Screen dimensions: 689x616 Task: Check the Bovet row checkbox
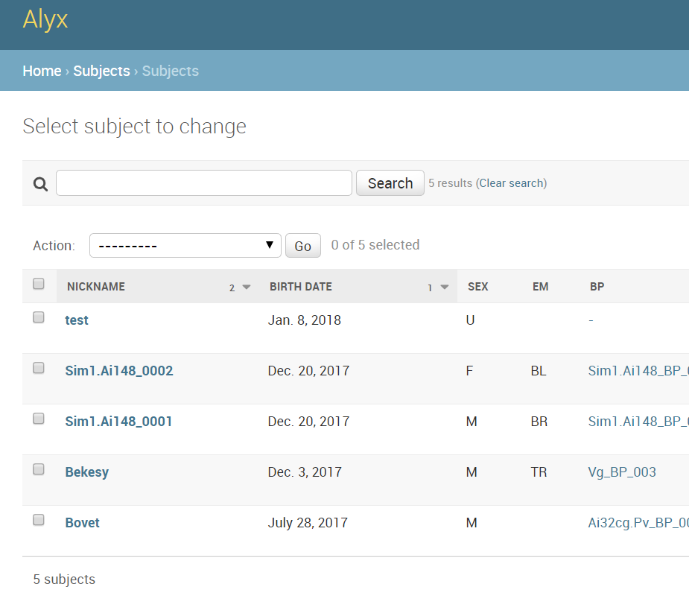(x=39, y=520)
